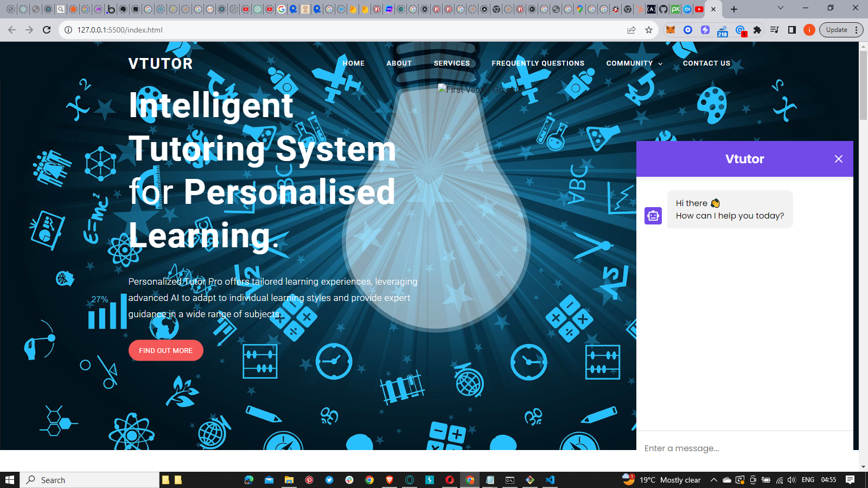Close the current browser tab

(x=713, y=9)
